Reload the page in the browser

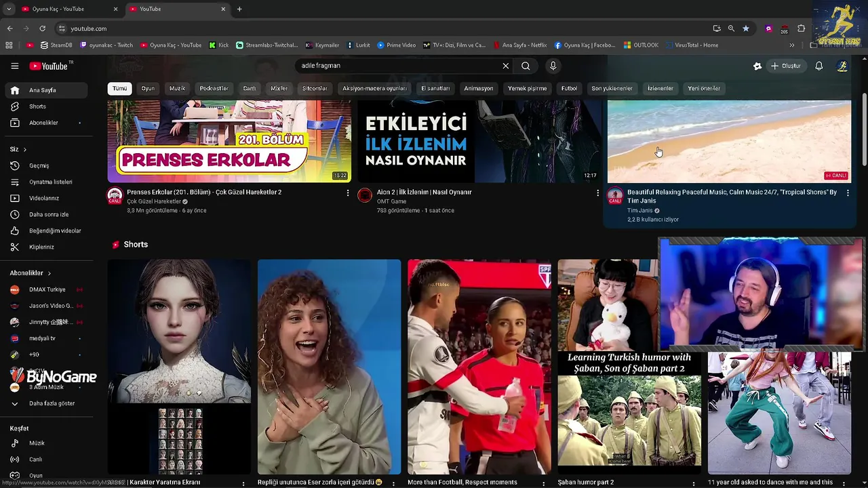[42, 28]
